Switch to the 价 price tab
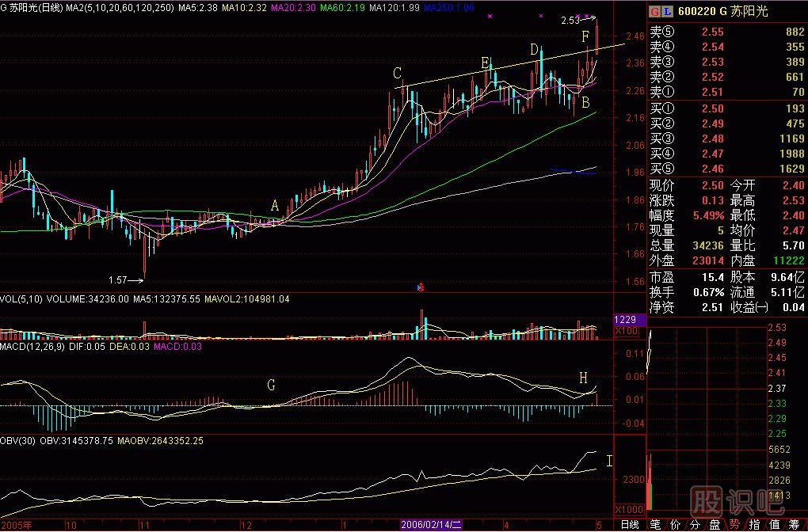Image resolution: width=808 pixels, height=532 pixels. point(676,525)
